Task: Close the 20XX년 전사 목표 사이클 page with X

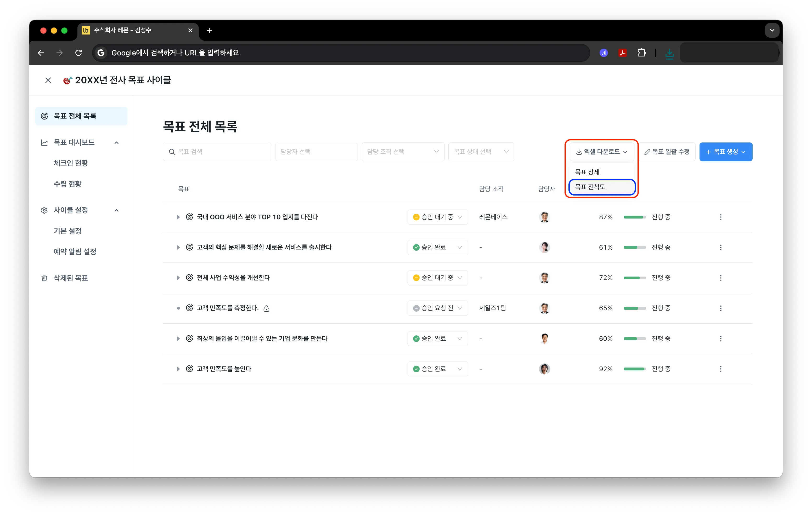Action: (x=48, y=80)
